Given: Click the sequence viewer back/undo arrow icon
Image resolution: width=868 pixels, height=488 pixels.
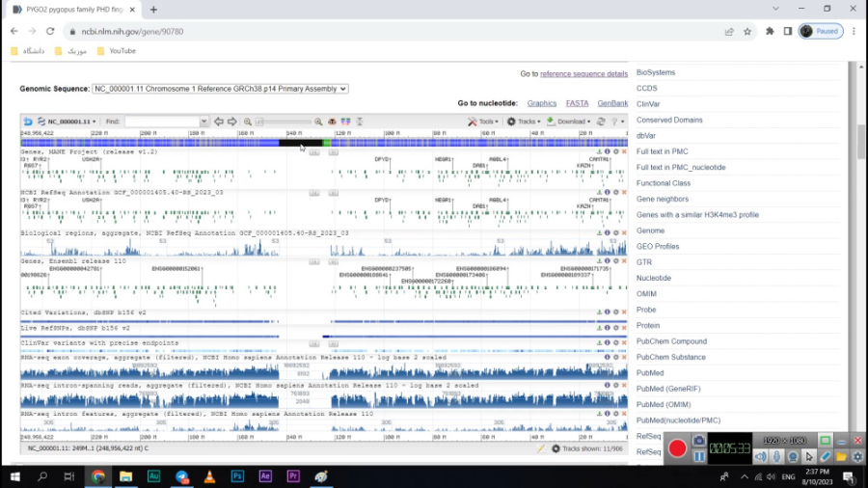Looking at the screenshot, I should 28,122.
